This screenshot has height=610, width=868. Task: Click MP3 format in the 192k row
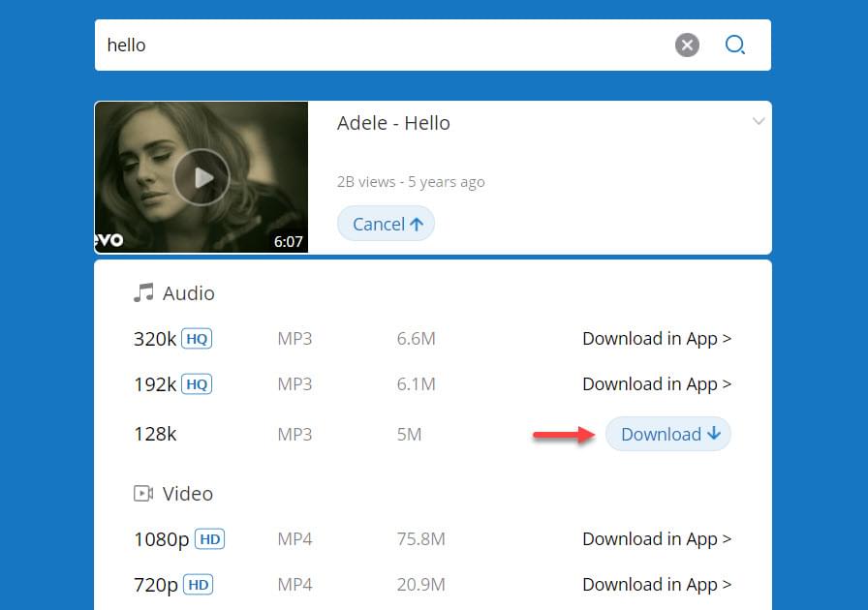[x=294, y=383]
